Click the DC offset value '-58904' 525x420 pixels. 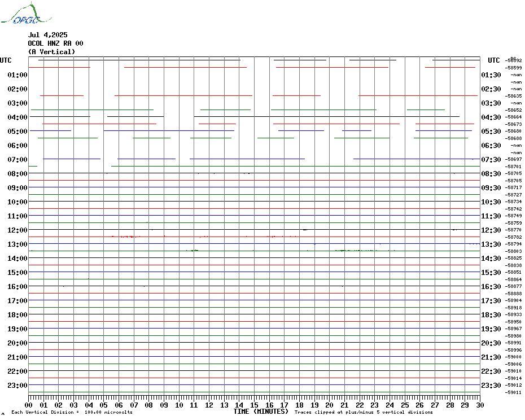tap(514, 300)
